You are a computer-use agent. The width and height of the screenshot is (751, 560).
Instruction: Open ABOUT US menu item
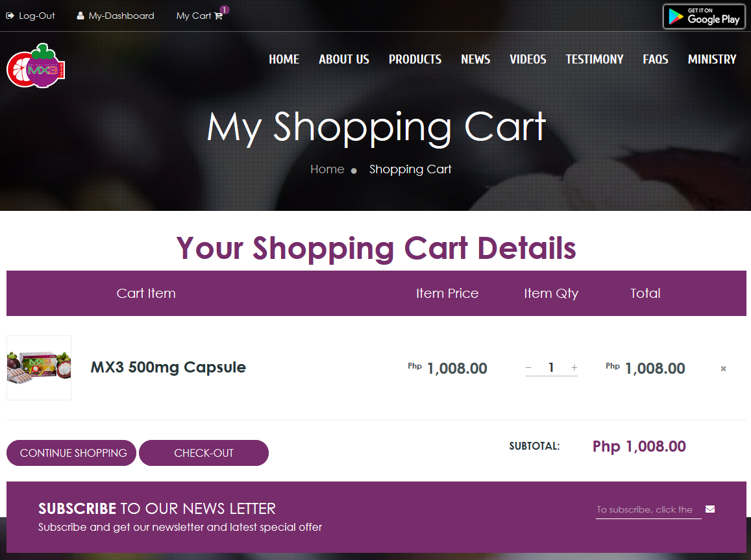pyautogui.click(x=344, y=59)
